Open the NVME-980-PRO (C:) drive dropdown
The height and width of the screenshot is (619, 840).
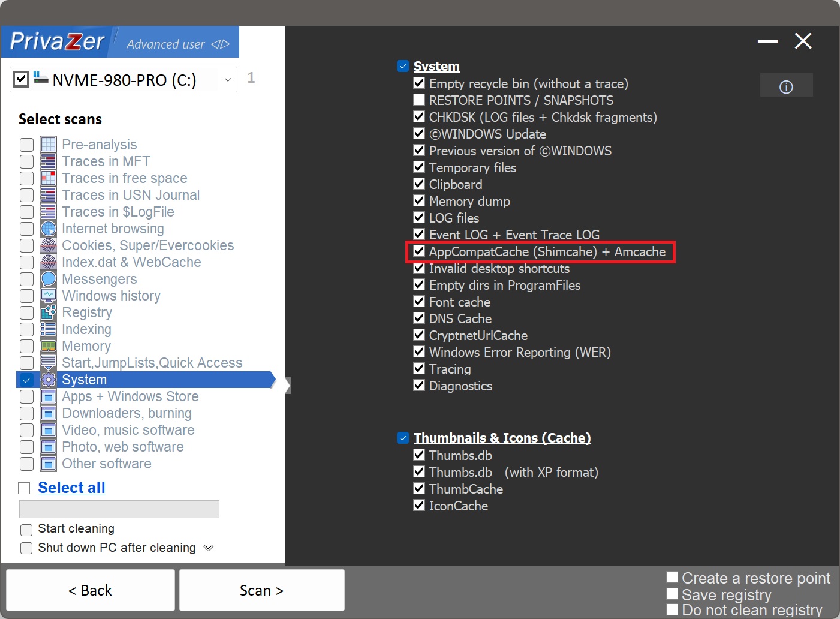pyautogui.click(x=228, y=80)
